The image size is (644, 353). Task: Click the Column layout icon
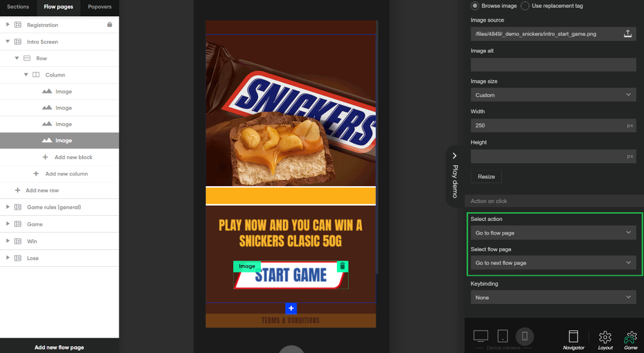tap(36, 75)
